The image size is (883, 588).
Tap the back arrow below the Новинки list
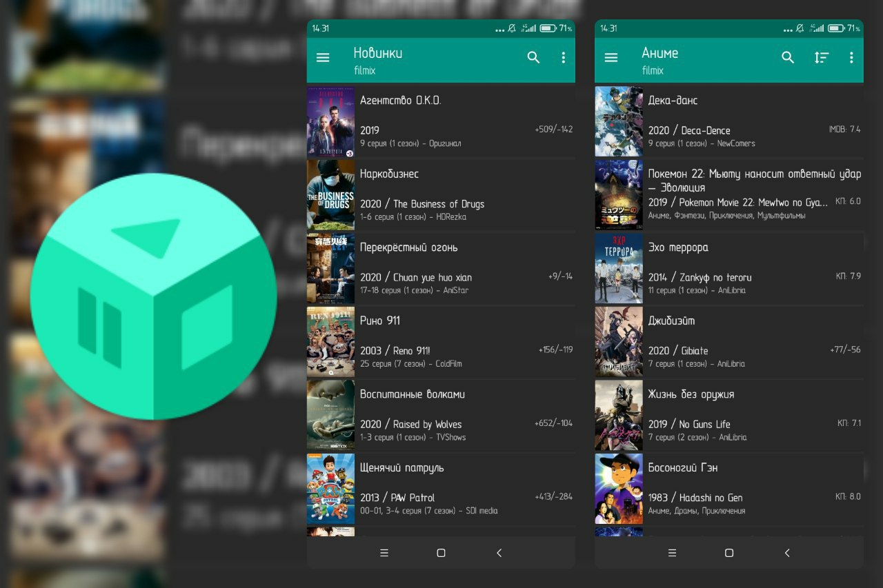(499, 553)
